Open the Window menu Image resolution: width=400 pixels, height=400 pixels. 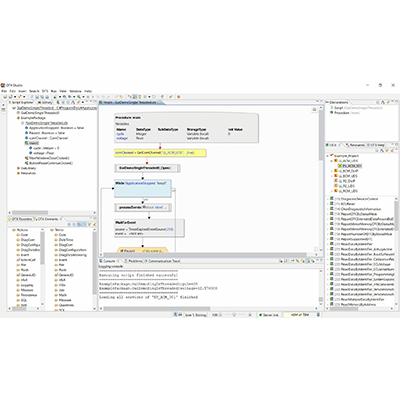tap(75, 91)
